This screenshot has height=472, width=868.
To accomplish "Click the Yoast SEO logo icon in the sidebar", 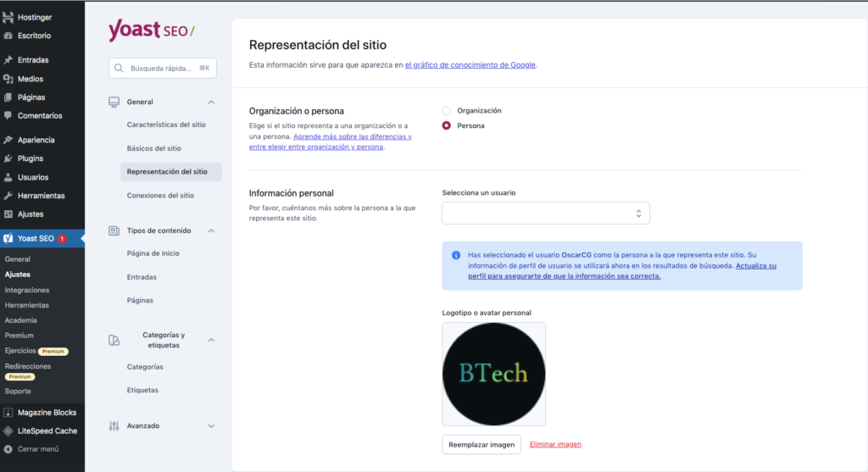I will point(8,238).
